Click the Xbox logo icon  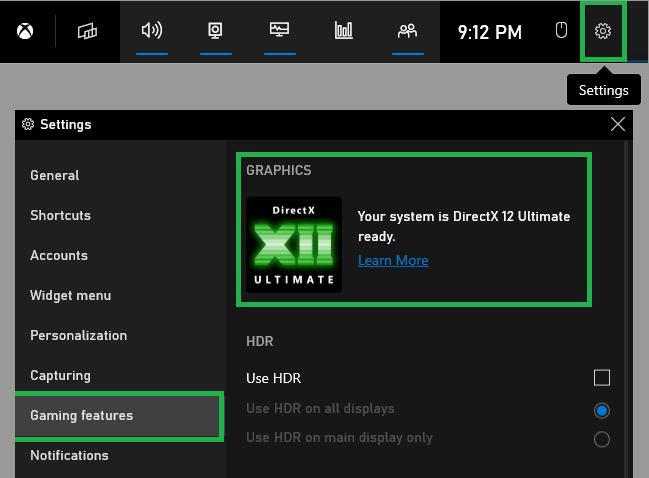point(25,31)
